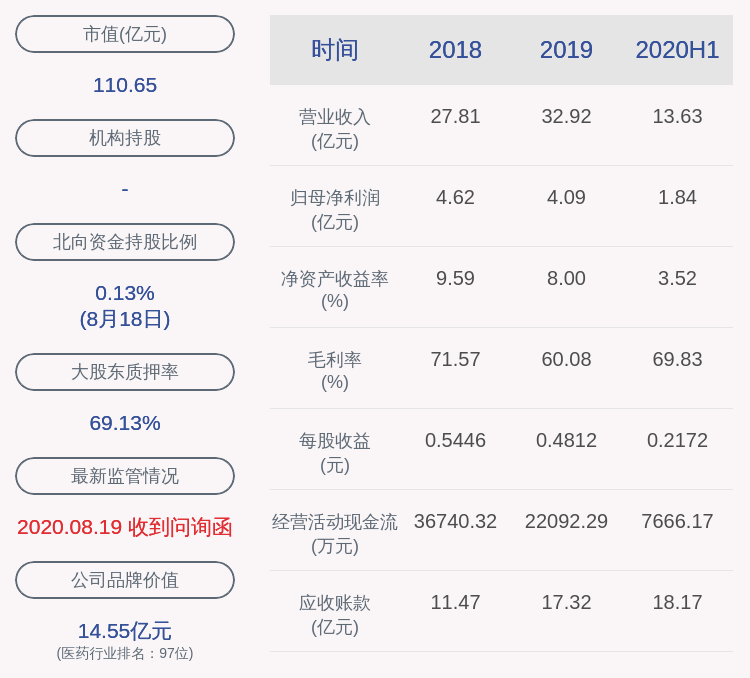750x678 pixels.
Task: Select receivables value 11.47
Action: click(455, 602)
